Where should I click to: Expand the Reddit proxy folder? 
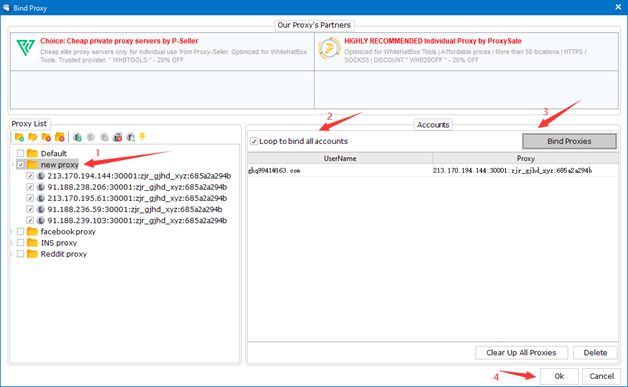point(12,254)
